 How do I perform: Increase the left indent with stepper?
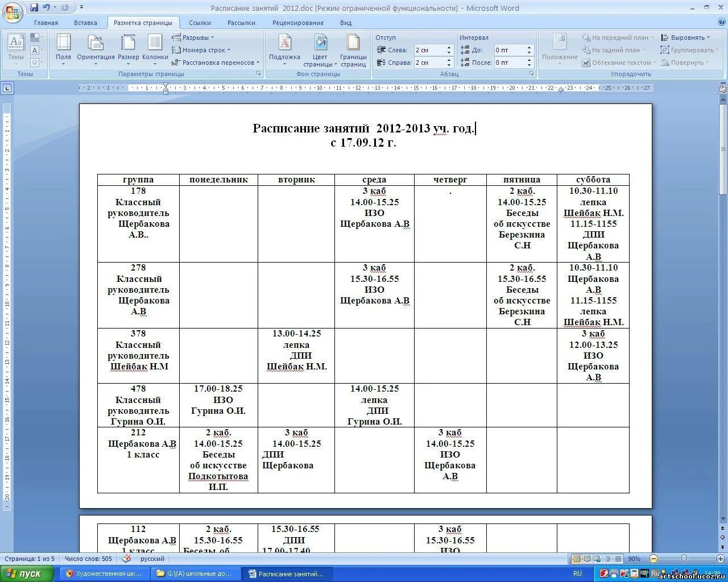(x=449, y=48)
